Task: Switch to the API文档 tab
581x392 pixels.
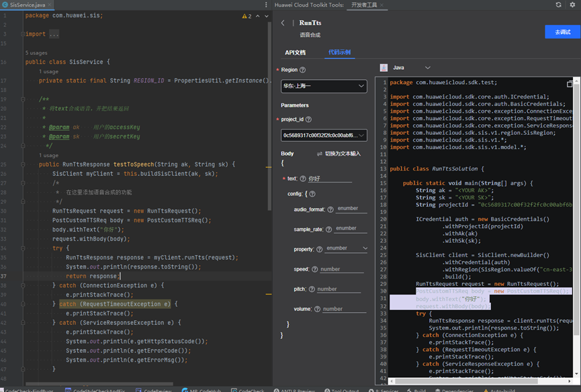Action: 295,52
